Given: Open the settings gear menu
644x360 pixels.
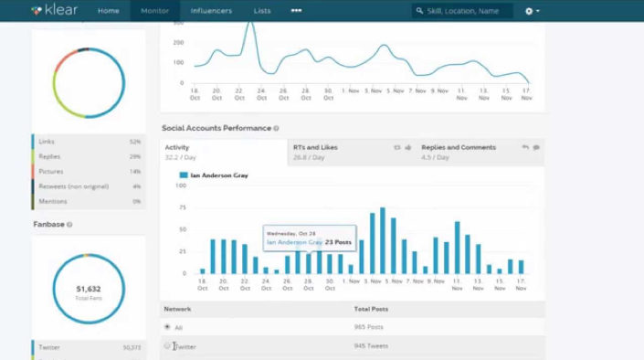Looking at the screenshot, I should 532,11.
